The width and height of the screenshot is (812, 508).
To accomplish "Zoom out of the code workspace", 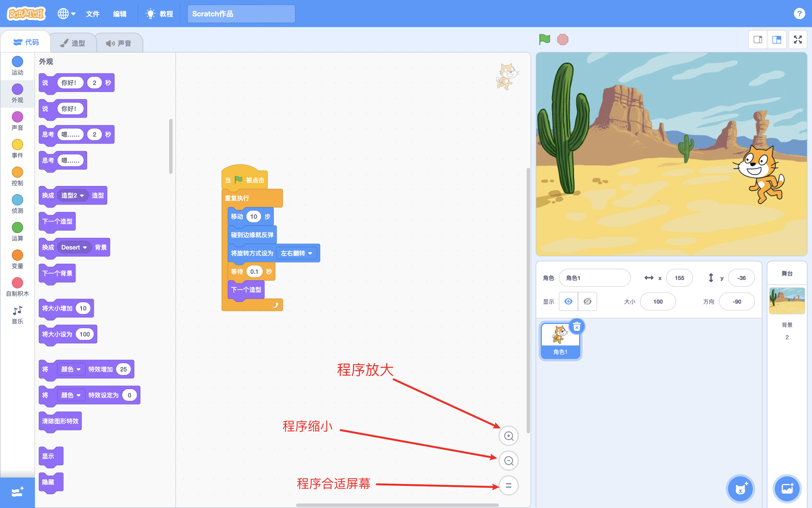I will point(509,461).
